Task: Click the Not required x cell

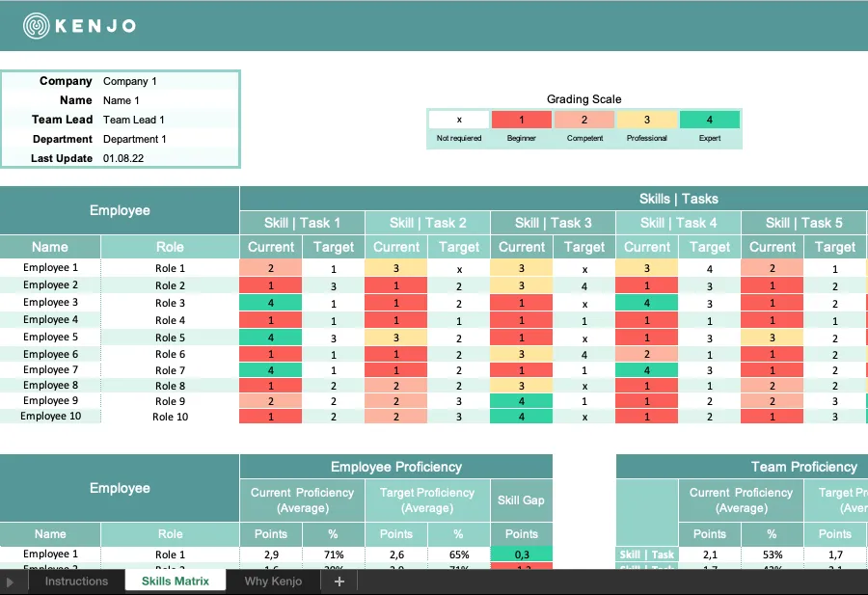Action: tap(459, 120)
